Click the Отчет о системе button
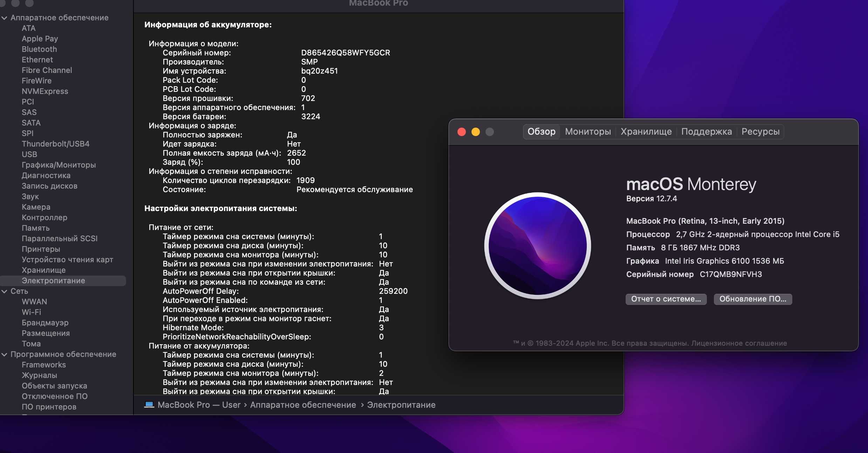 point(666,299)
